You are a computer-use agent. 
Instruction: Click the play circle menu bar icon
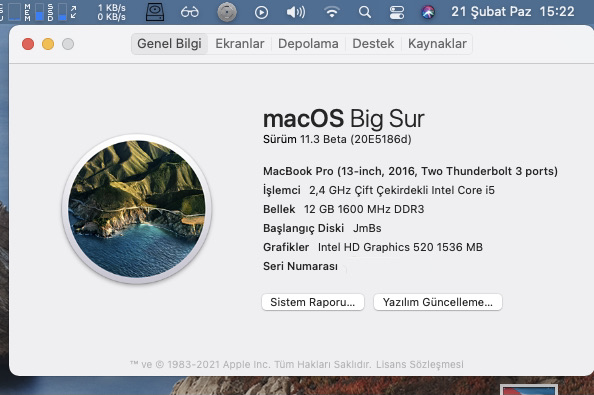261,12
